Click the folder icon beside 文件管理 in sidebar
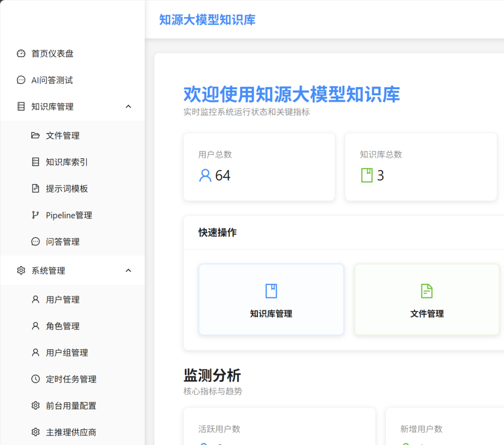 (x=35, y=135)
